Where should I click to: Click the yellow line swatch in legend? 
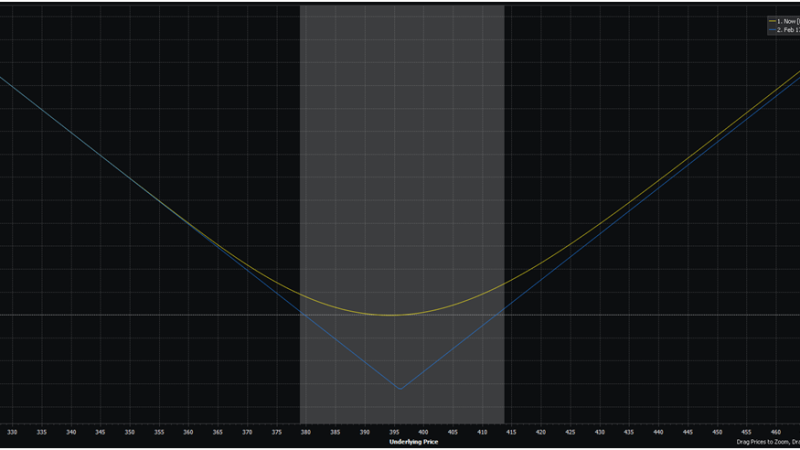coord(770,20)
